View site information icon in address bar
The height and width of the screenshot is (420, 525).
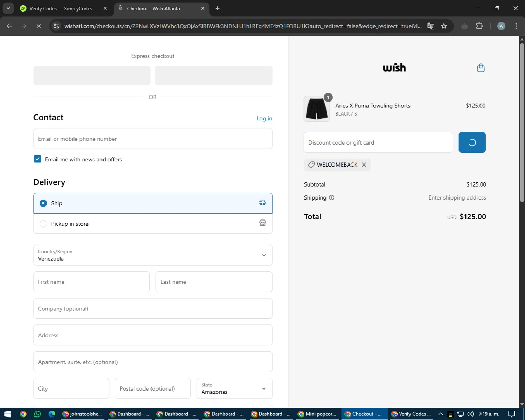56,26
